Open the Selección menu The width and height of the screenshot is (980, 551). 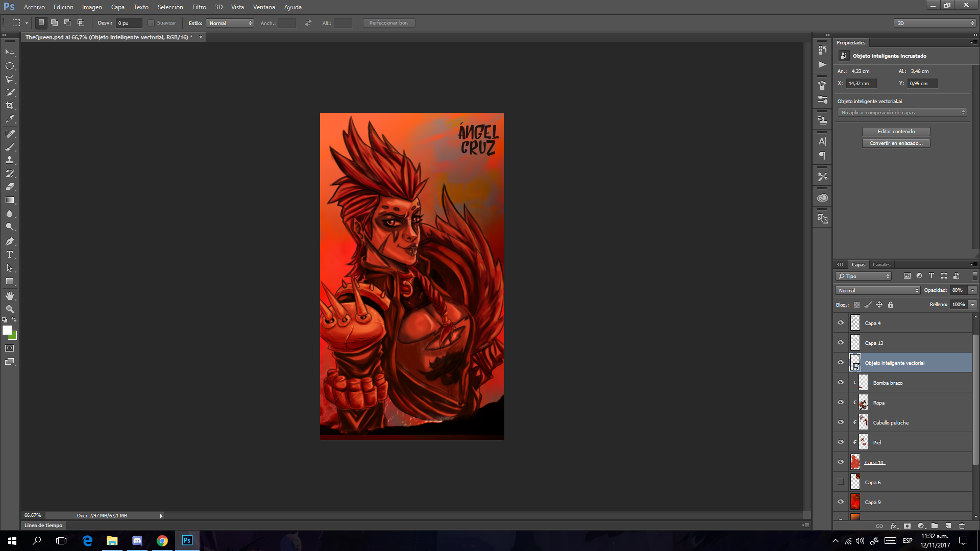[x=170, y=7]
